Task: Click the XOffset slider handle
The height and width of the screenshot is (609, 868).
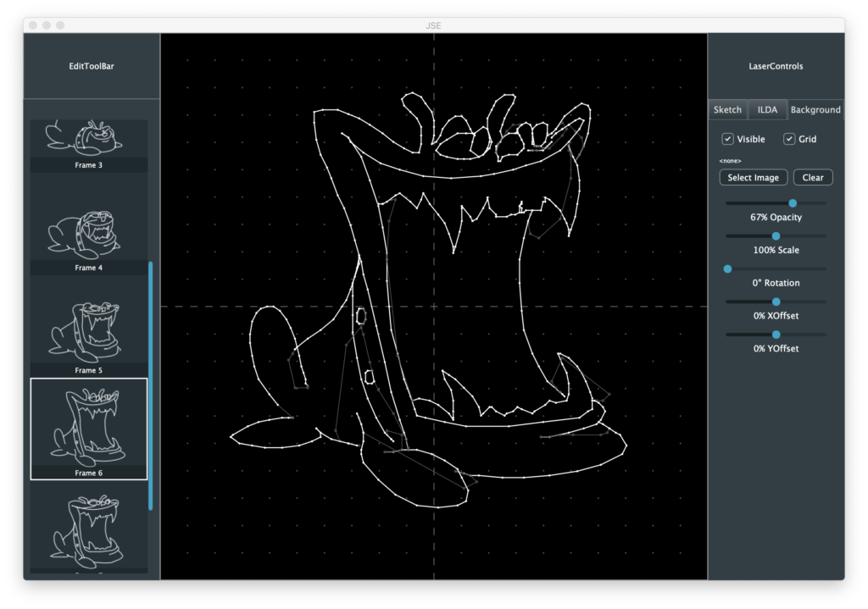Action: point(776,302)
